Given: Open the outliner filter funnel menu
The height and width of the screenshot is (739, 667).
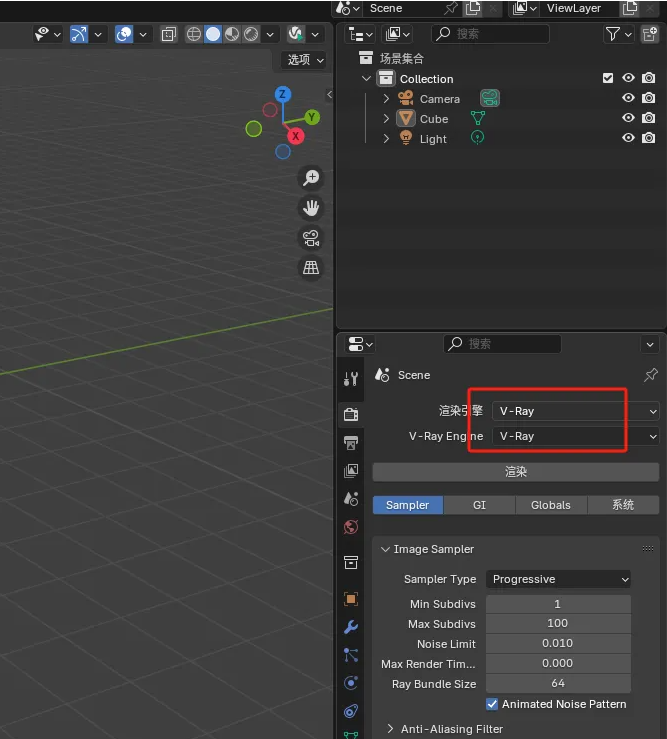Looking at the screenshot, I should 618,34.
